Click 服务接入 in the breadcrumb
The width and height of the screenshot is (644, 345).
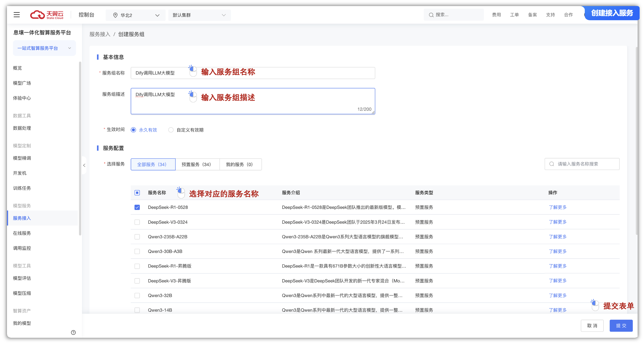click(x=100, y=34)
